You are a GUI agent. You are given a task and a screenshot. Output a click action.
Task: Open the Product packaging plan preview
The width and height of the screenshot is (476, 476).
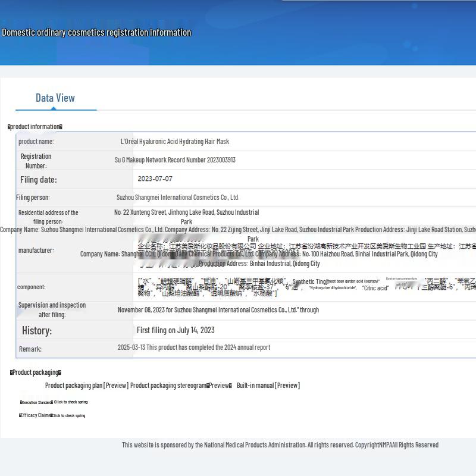coord(116,386)
